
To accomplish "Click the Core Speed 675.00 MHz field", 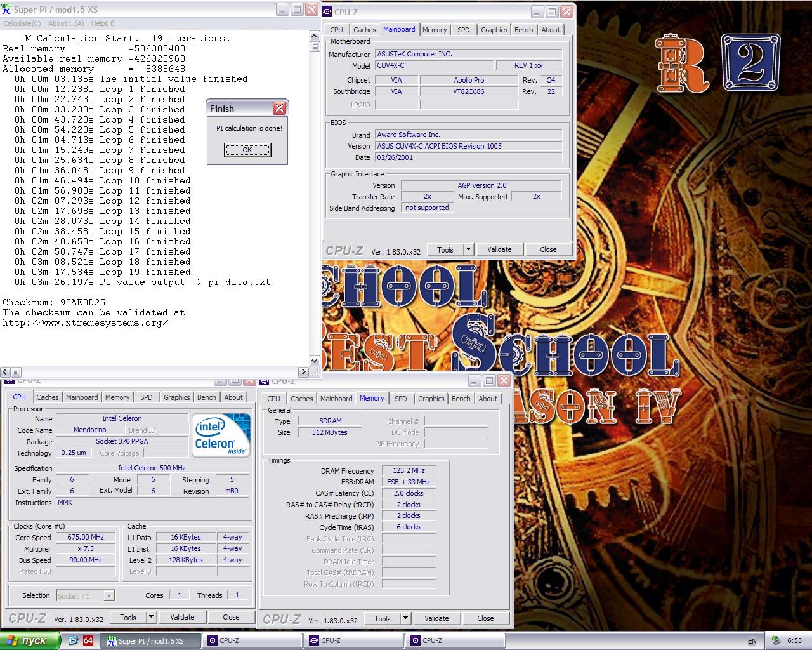I will (x=86, y=538).
